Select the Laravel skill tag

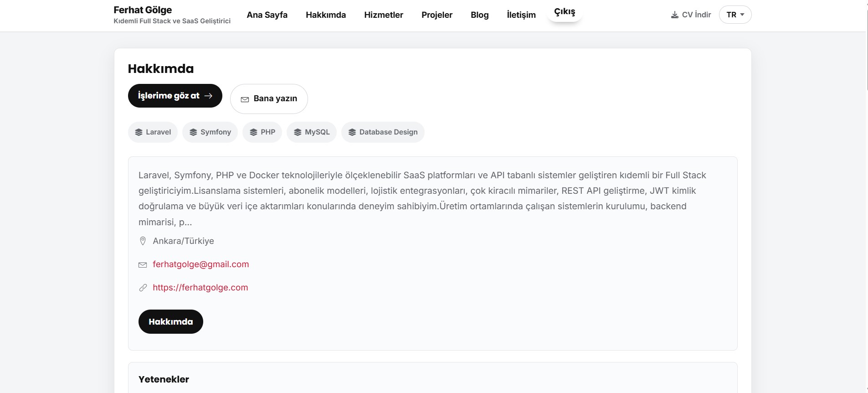pos(153,132)
